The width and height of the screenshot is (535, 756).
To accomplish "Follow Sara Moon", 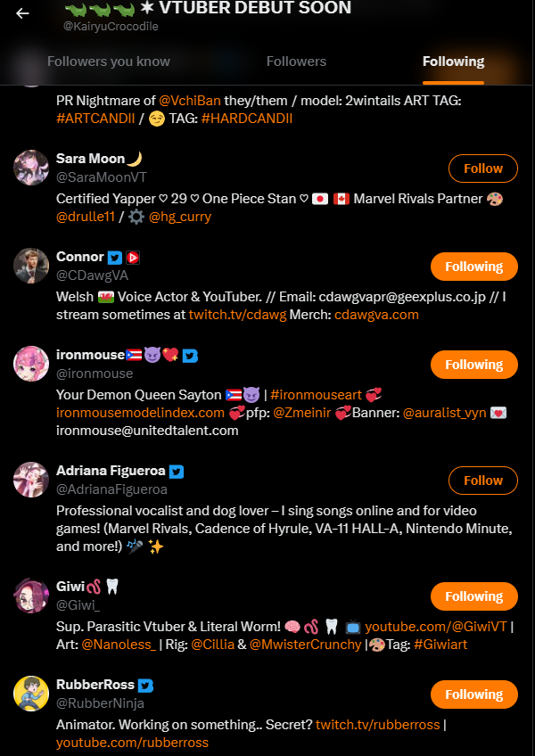I will [x=483, y=168].
